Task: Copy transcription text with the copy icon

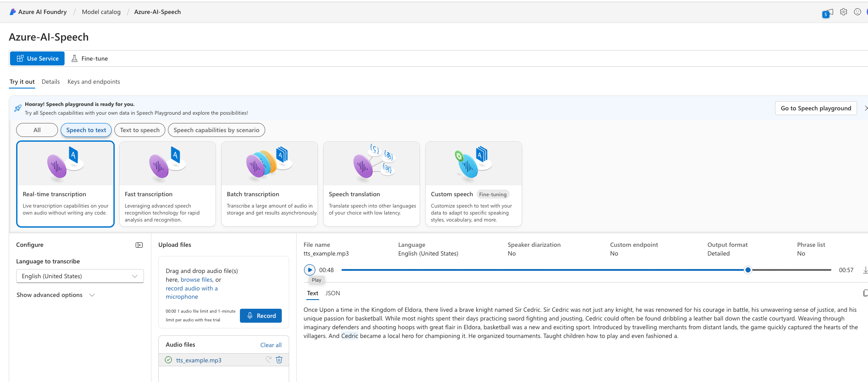Action: 865,293
